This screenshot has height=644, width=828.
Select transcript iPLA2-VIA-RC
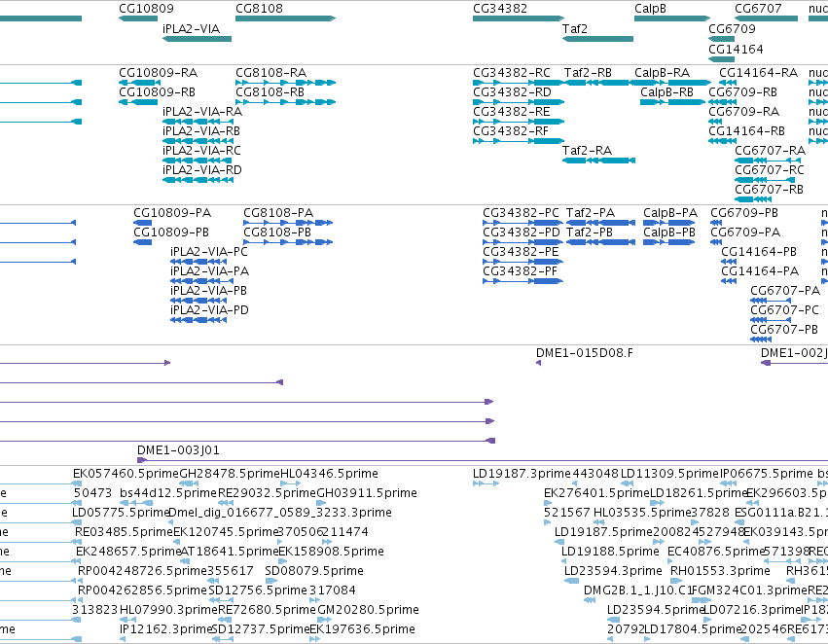pyautogui.click(x=198, y=161)
